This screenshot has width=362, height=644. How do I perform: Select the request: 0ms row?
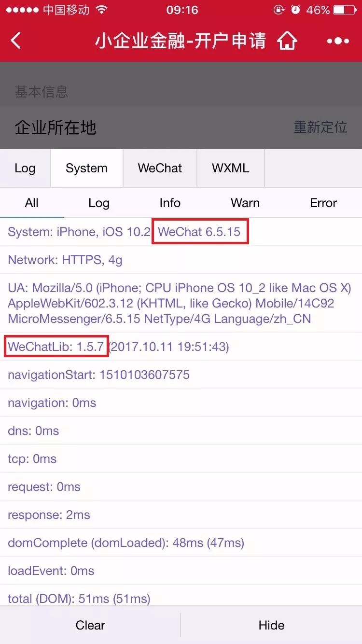(x=181, y=487)
